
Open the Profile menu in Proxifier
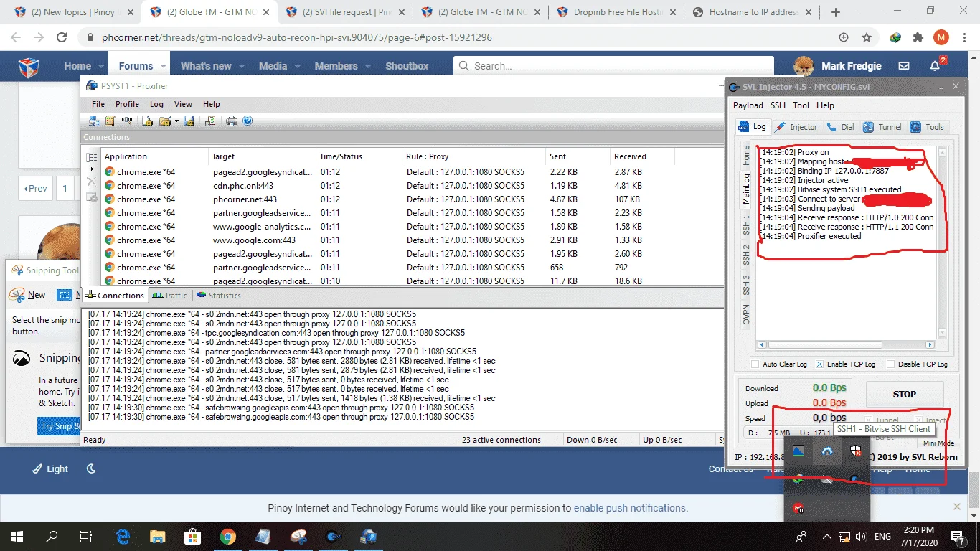pyautogui.click(x=127, y=104)
